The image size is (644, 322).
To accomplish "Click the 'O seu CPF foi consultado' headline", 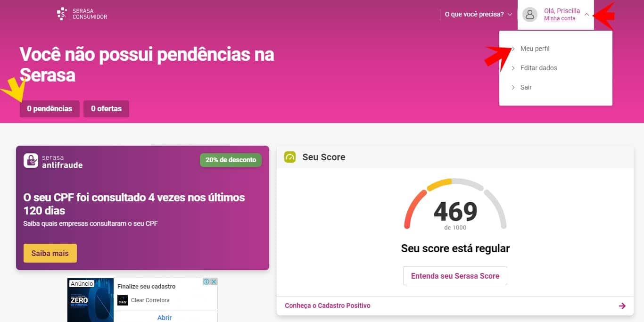I will point(134,204).
